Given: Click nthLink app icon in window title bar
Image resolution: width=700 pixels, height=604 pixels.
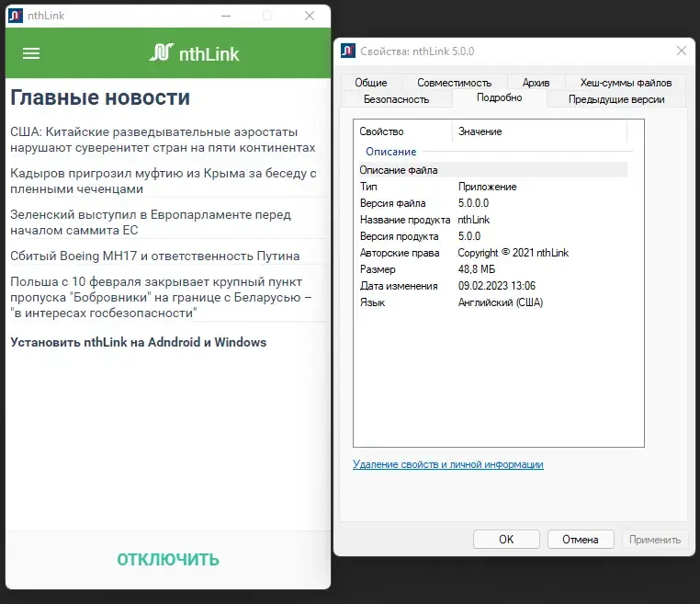Looking at the screenshot, I should 16,16.
